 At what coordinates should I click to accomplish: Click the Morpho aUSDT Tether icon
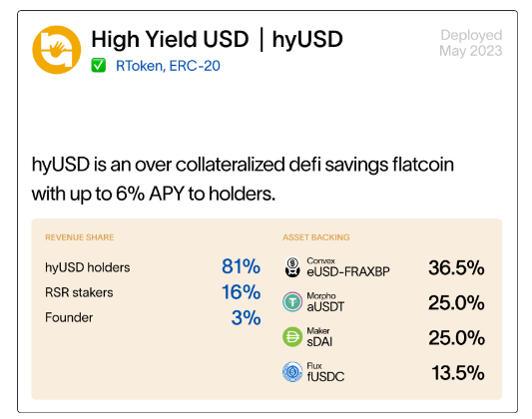[x=292, y=301]
